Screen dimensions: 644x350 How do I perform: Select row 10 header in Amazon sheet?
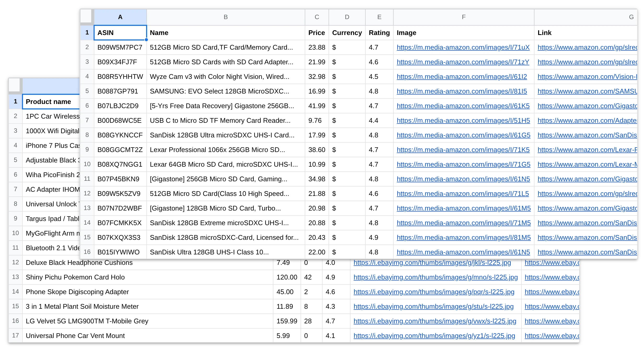[87, 164]
